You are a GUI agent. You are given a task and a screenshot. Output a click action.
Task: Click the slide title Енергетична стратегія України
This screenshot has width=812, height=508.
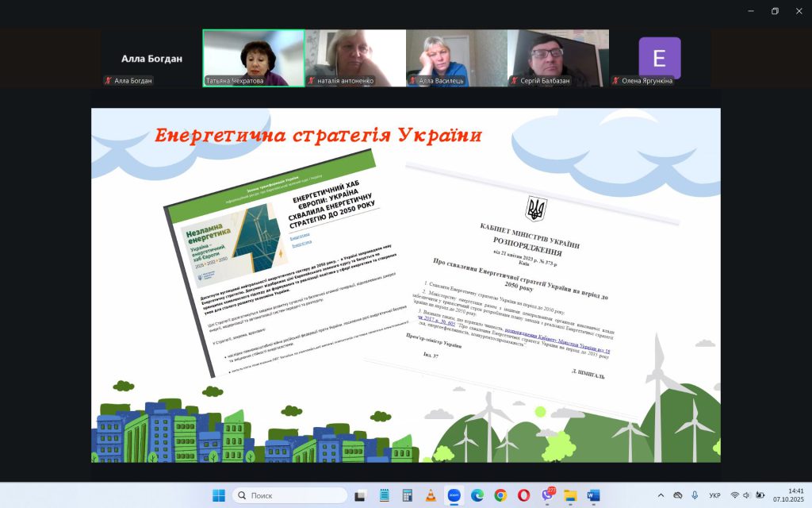coord(318,135)
